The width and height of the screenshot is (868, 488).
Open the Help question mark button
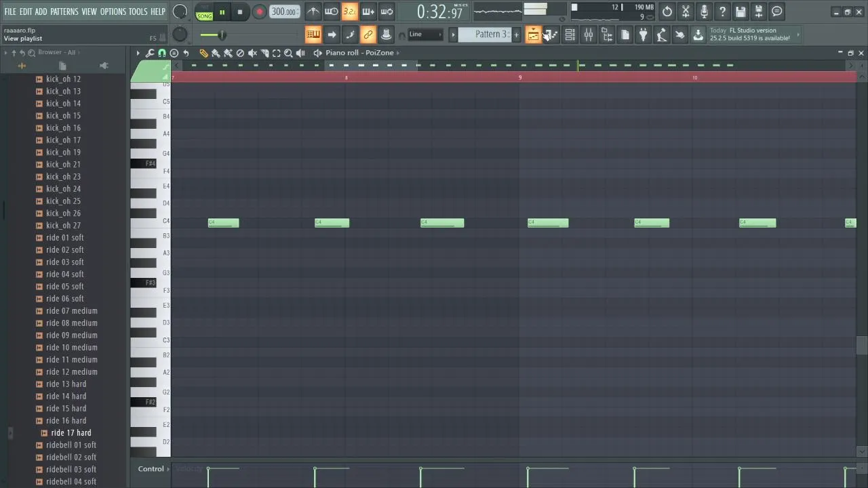[x=722, y=12]
